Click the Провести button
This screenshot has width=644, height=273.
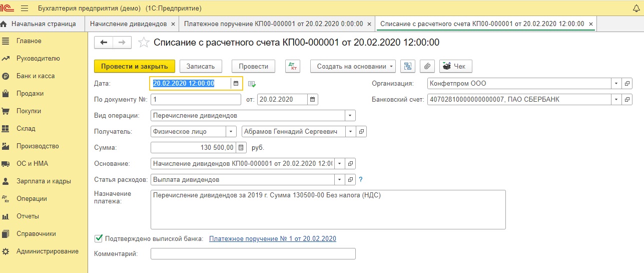[254, 66]
